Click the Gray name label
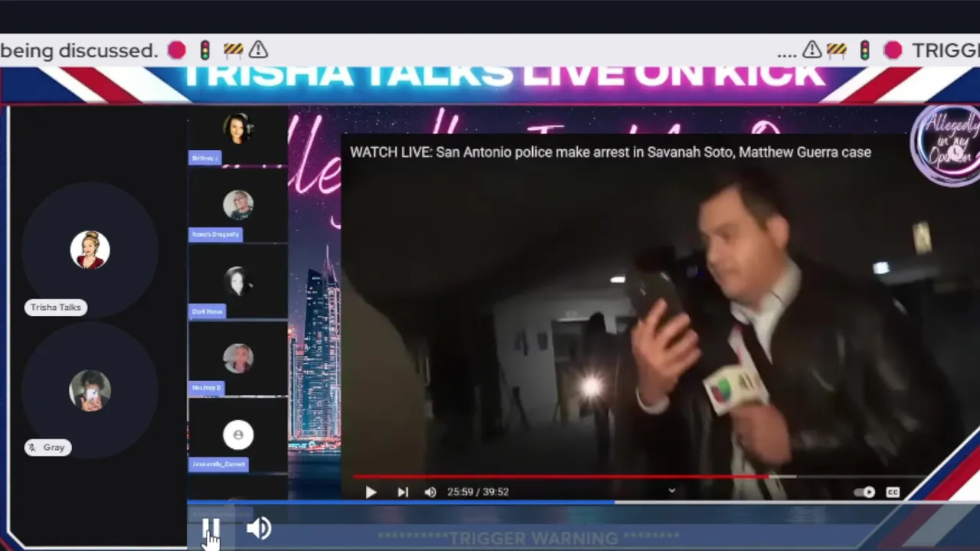The image size is (980, 551). (48, 447)
